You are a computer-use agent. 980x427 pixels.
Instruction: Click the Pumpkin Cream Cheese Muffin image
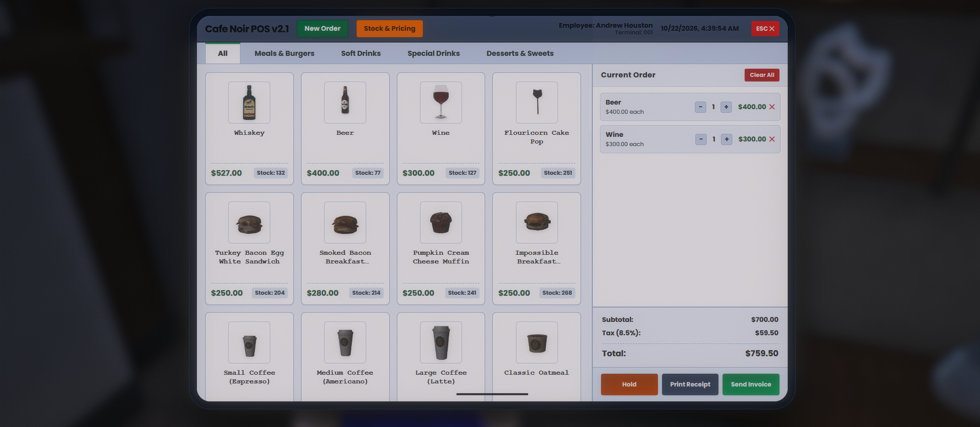click(x=441, y=222)
